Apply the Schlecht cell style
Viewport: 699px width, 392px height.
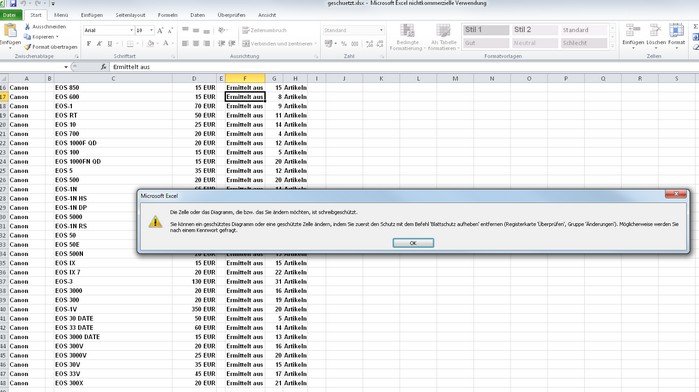coord(584,43)
